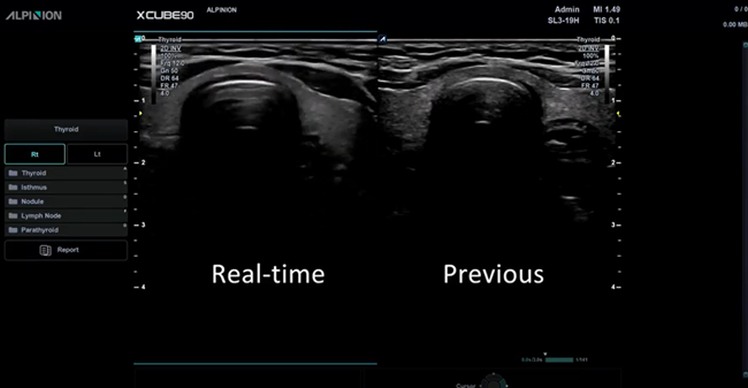
Task: Click the Admin user label
Action: [567, 10]
